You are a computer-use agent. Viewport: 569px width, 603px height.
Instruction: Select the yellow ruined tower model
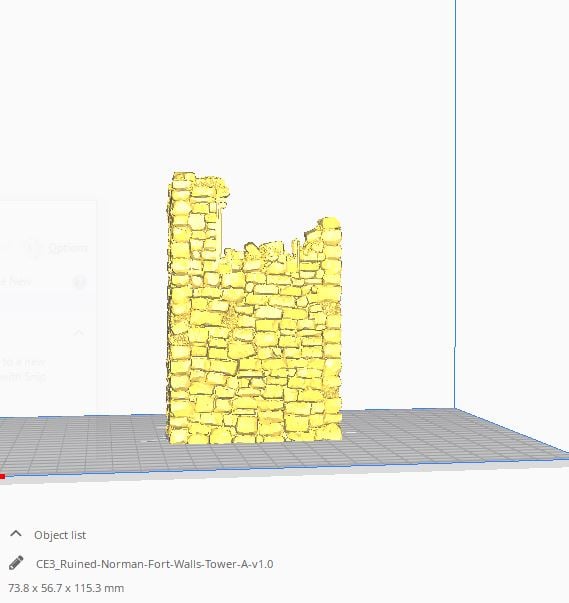(254, 308)
